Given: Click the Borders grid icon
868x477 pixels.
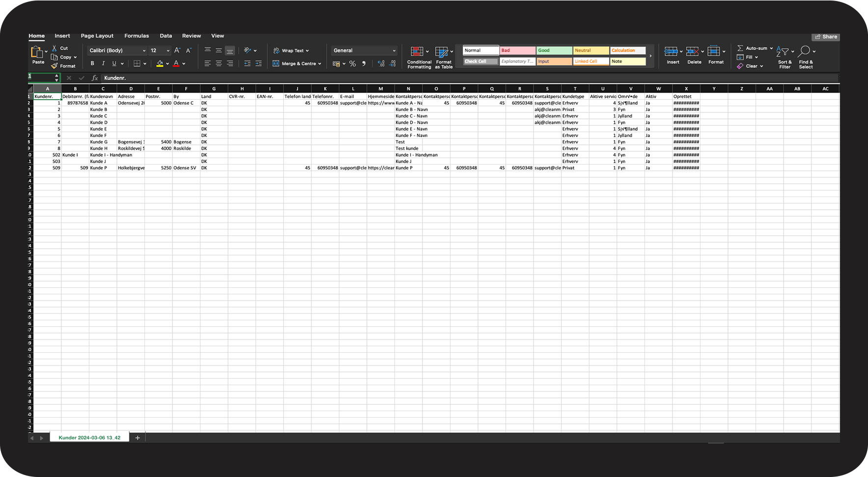Looking at the screenshot, I should [x=137, y=63].
